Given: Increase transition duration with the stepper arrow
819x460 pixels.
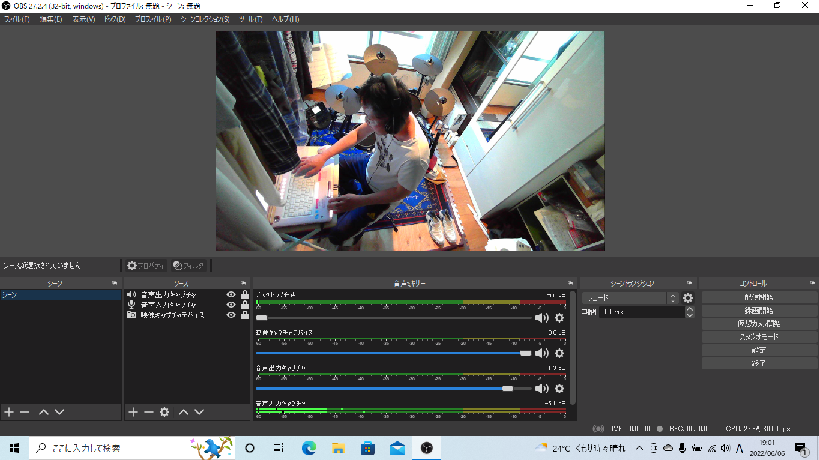Looking at the screenshot, I should pyautogui.click(x=690, y=309).
